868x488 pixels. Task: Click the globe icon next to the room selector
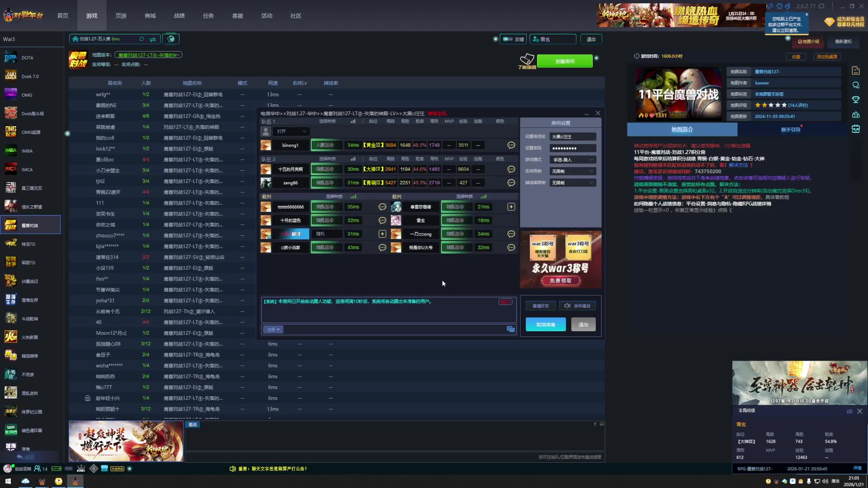[x=171, y=39]
